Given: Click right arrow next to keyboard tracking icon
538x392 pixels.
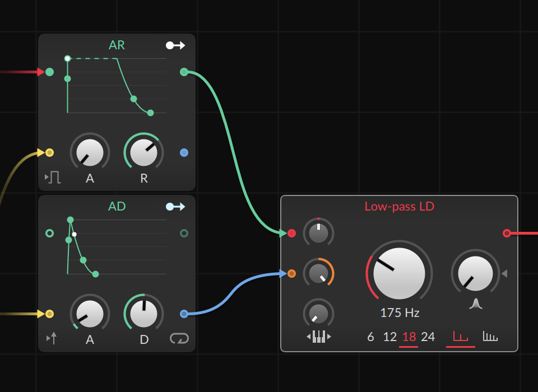Looking at the screenshot, I should [x=329, y=337].
